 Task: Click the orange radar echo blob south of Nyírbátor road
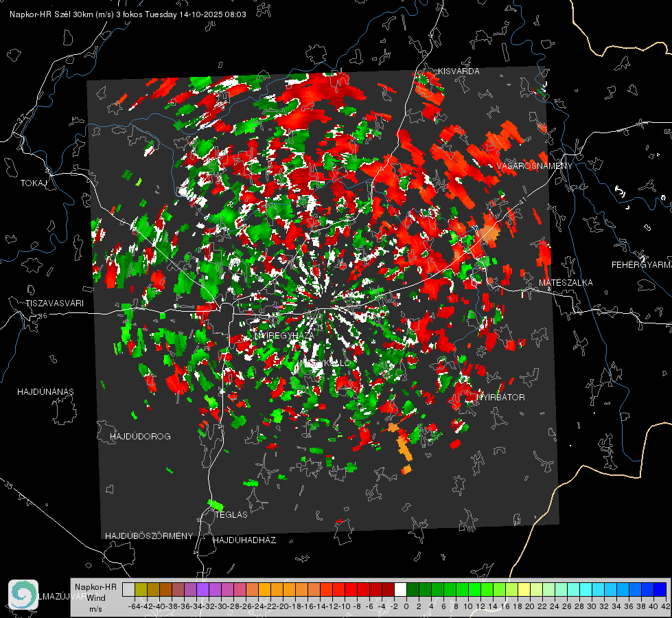point(403,448)
